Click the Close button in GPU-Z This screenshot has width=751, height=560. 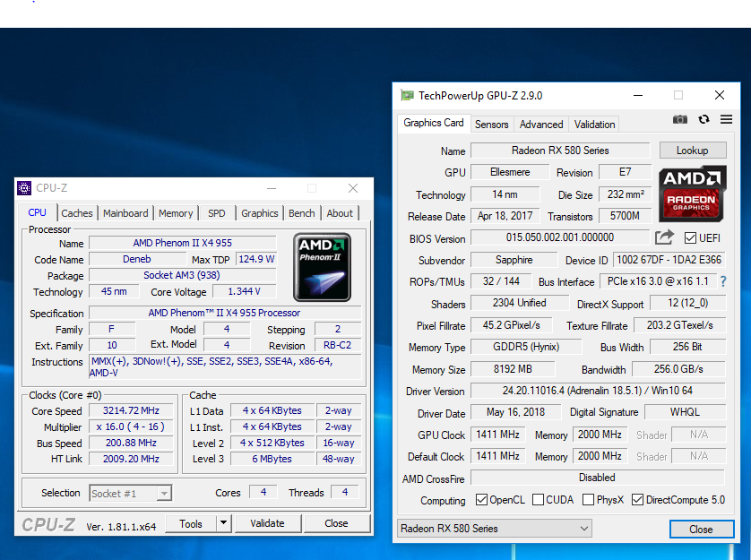click(x=701, y=530)
